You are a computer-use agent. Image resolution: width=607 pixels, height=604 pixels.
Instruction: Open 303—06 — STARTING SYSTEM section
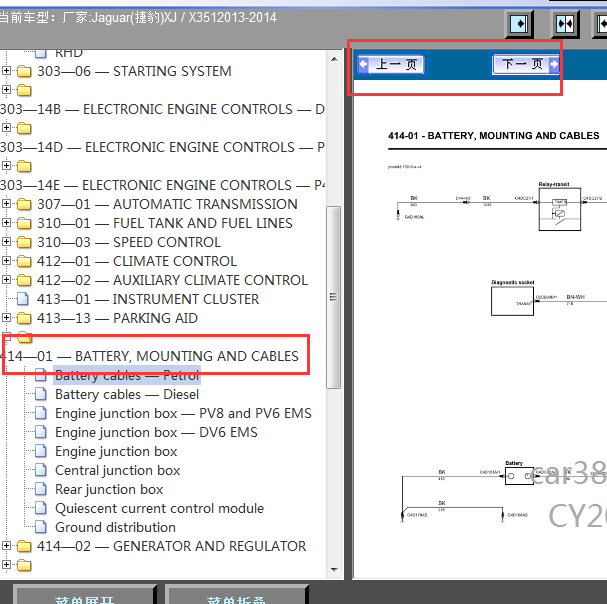click(x=134, y=71)
